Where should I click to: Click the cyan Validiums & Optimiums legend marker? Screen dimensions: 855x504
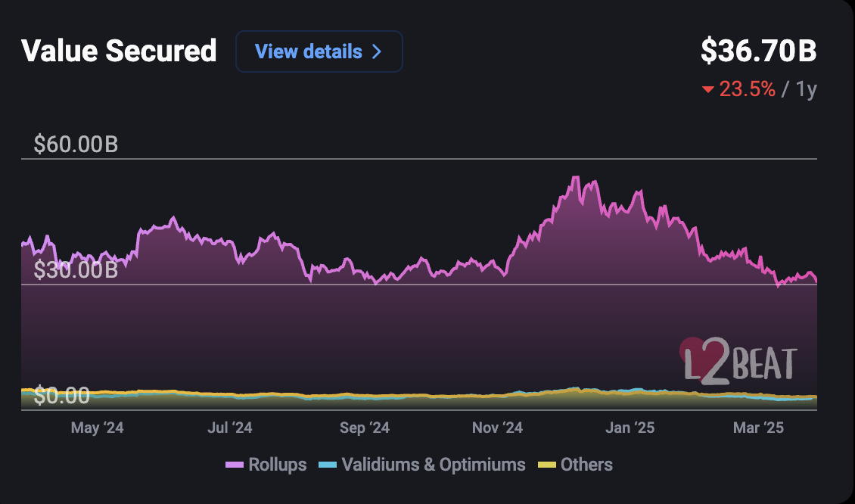pyautogui.click(x=328, y=465)
